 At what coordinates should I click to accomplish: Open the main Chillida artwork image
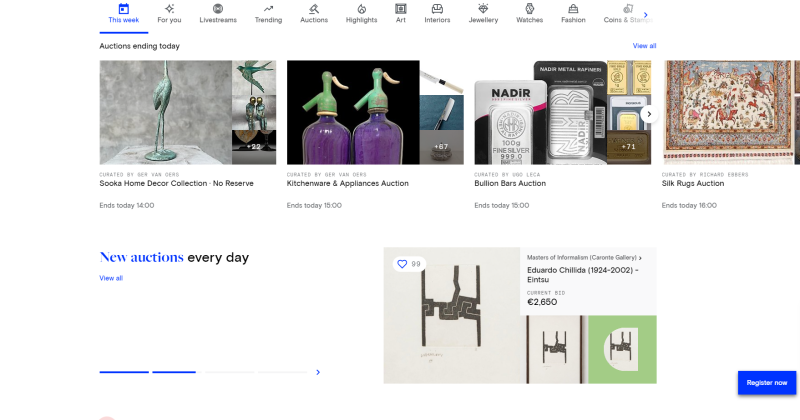(452, 315)
